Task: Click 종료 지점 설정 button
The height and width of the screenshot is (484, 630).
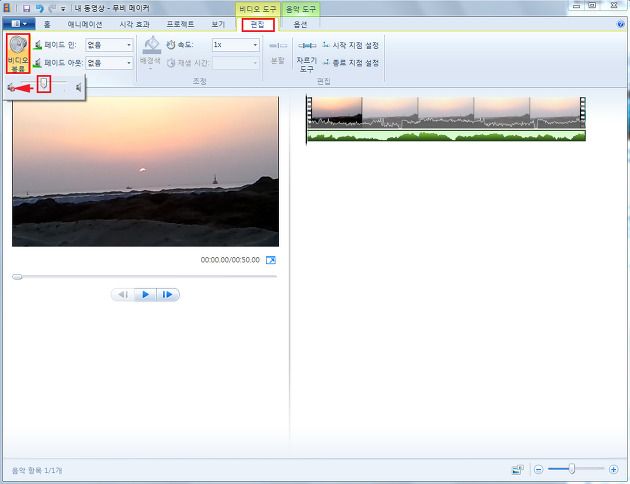Action: 351,63
